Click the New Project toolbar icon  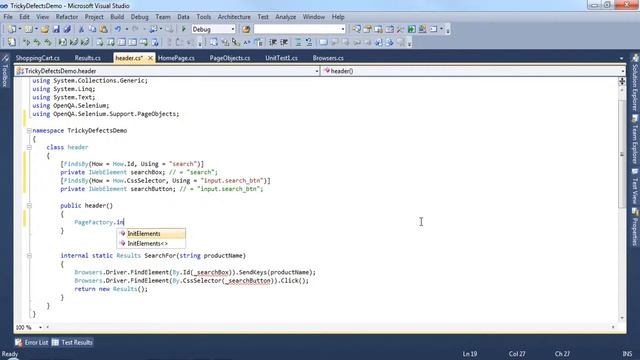(x=12, y=29)
